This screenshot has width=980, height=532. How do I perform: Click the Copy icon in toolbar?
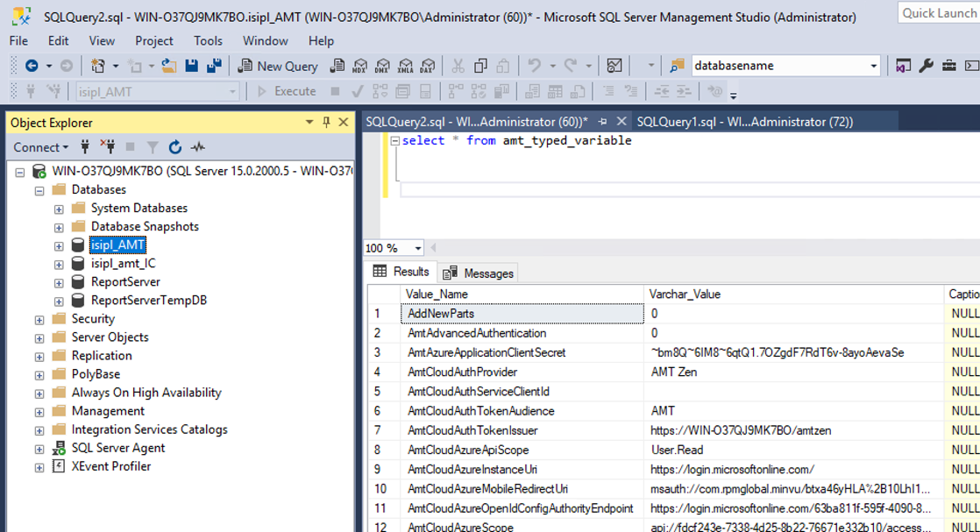coord(480,66)
